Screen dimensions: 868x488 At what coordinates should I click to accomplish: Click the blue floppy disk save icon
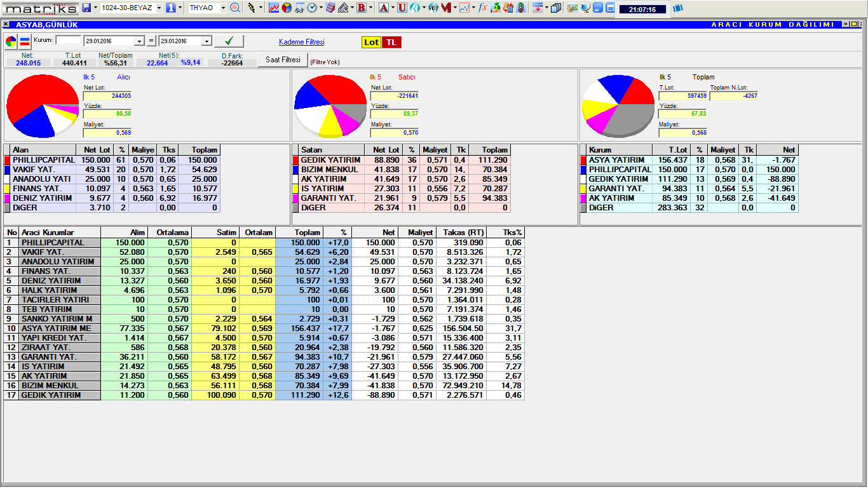click(x=86, y=8)
